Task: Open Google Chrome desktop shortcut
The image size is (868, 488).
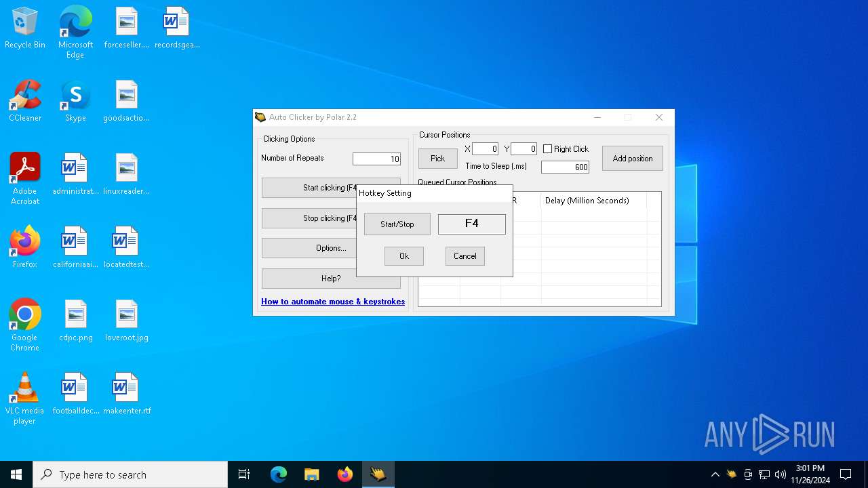Action: 25,325
